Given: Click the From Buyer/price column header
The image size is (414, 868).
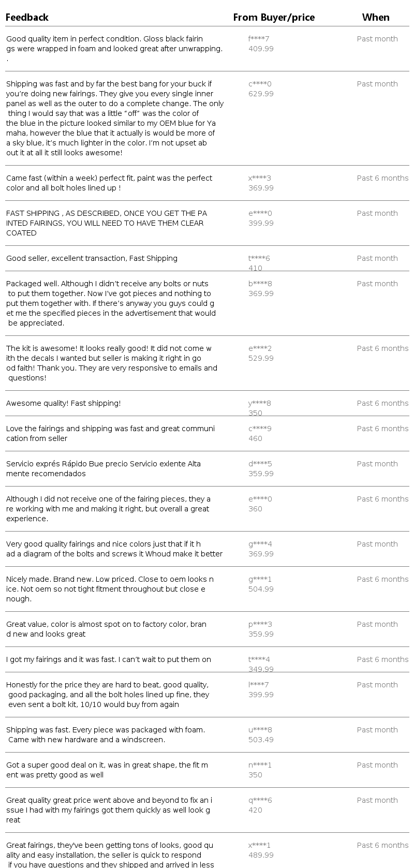Looking at the screenshot, I should point(274,18).
